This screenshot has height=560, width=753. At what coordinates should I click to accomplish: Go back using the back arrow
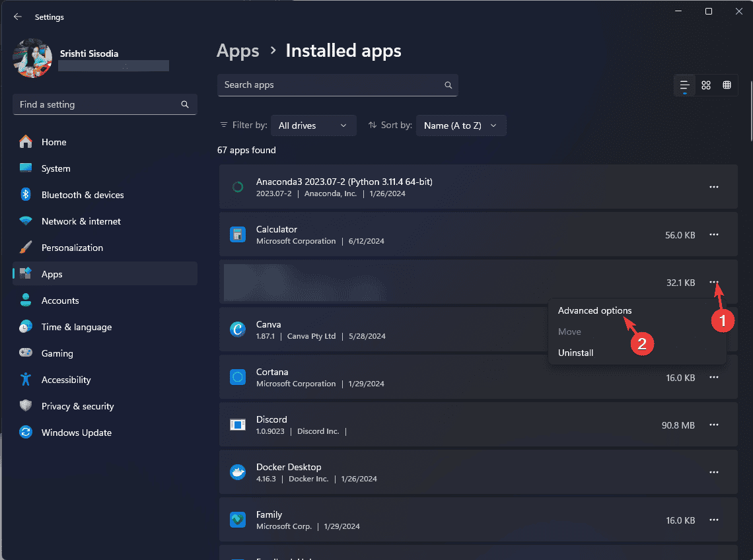point(18,17)
